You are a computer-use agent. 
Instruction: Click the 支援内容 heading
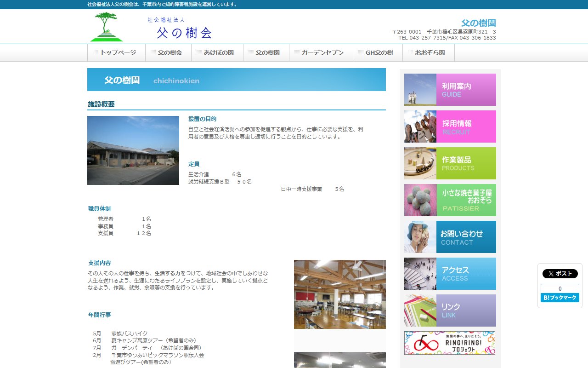[99, 263]
